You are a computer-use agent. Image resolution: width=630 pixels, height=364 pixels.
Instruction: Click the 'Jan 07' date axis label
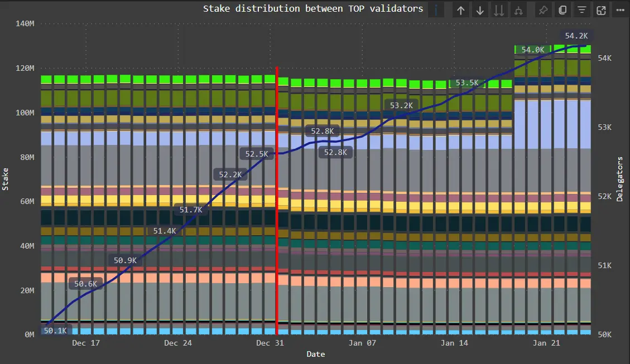[362, 343]
